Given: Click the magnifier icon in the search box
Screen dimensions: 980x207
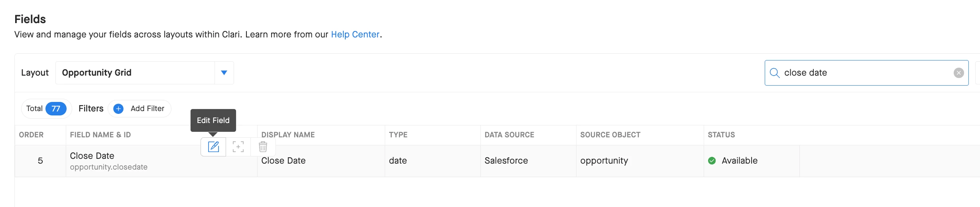Looking at the screenshot, I should [x=774, y=73].
